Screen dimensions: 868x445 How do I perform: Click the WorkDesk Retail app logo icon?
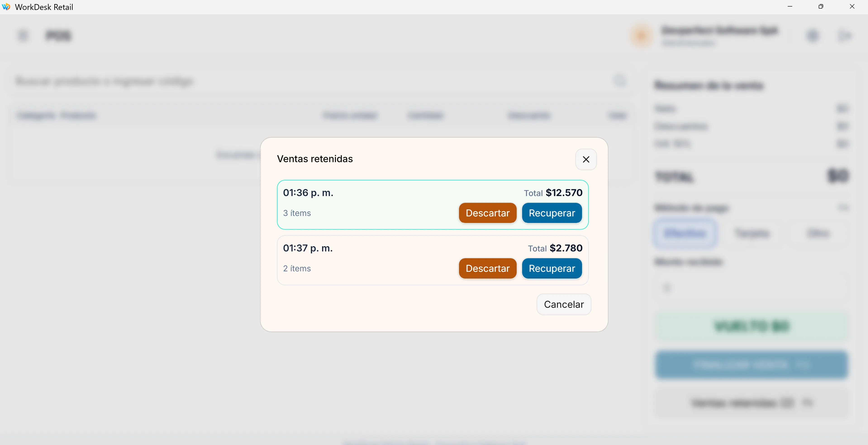point(6,7)
